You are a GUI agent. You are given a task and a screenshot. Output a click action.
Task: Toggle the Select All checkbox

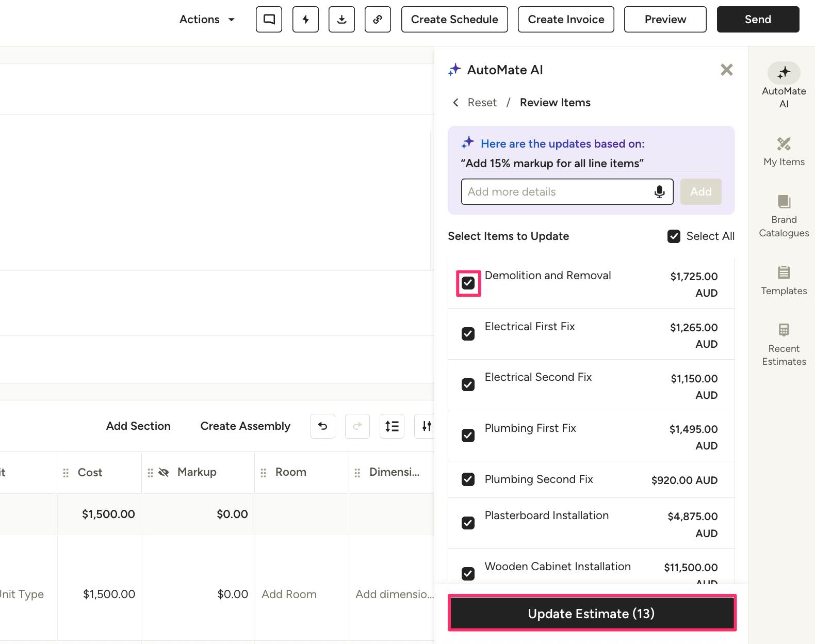click(674, 236)
